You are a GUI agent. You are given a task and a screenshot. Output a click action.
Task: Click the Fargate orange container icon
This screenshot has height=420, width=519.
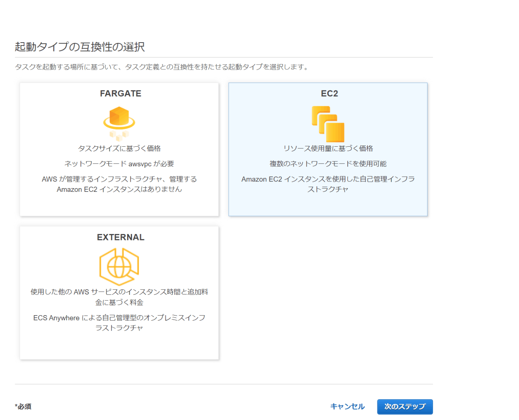[x=119, y=124]
